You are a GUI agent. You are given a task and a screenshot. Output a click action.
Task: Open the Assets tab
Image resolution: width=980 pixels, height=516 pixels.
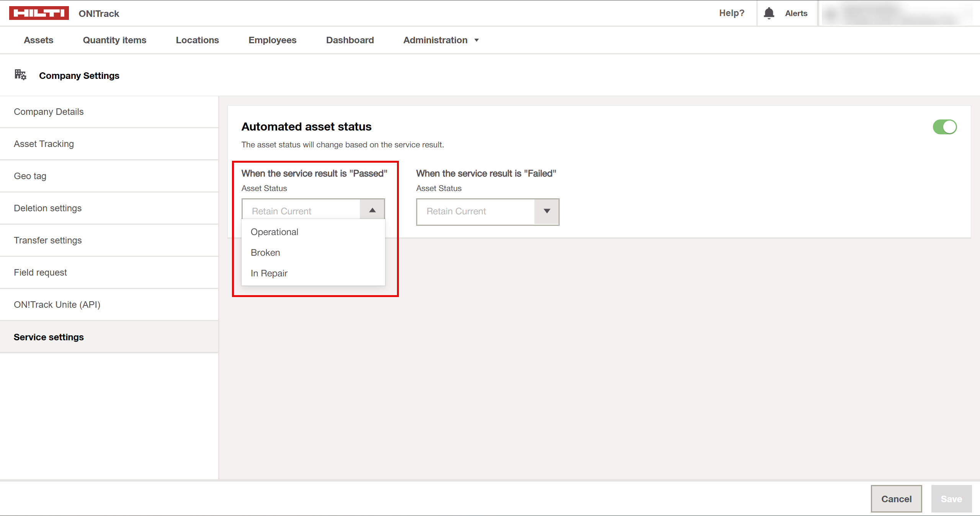38,40
